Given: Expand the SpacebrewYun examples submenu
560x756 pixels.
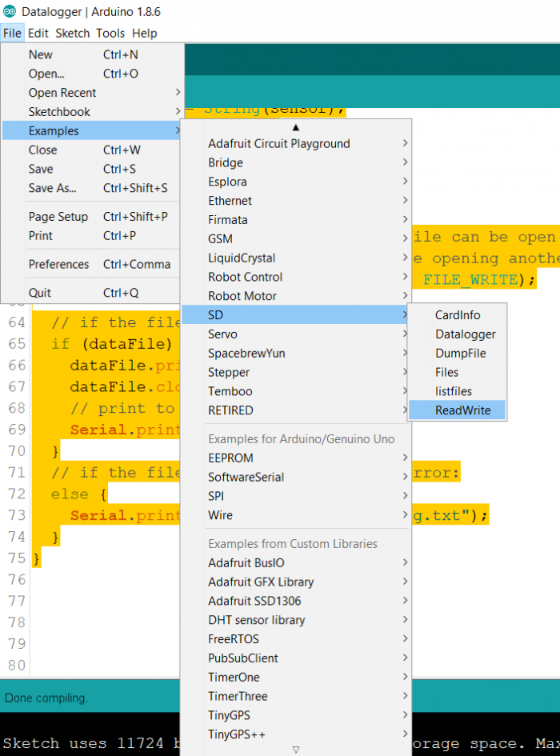Looking at the screenshot, I should pos(296,353).
